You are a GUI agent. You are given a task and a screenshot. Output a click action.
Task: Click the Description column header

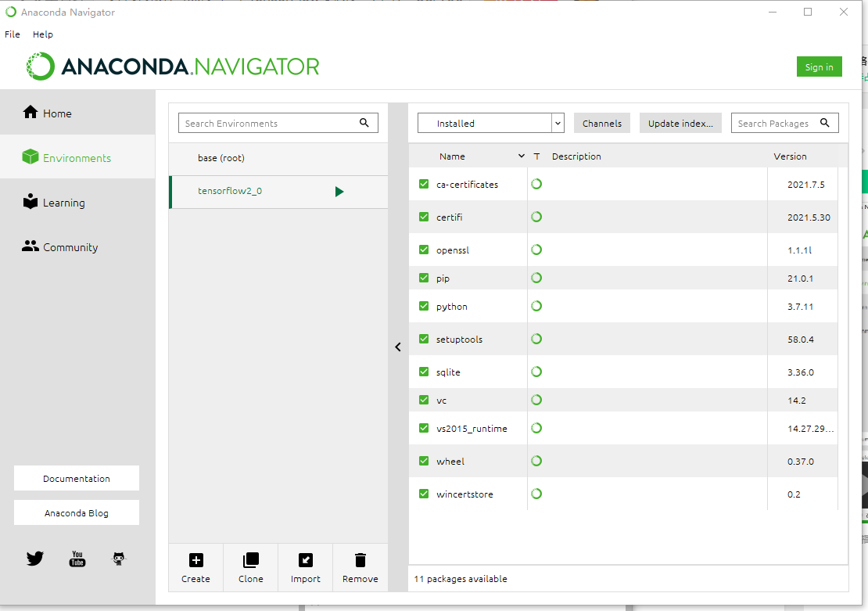click(576, 156)
